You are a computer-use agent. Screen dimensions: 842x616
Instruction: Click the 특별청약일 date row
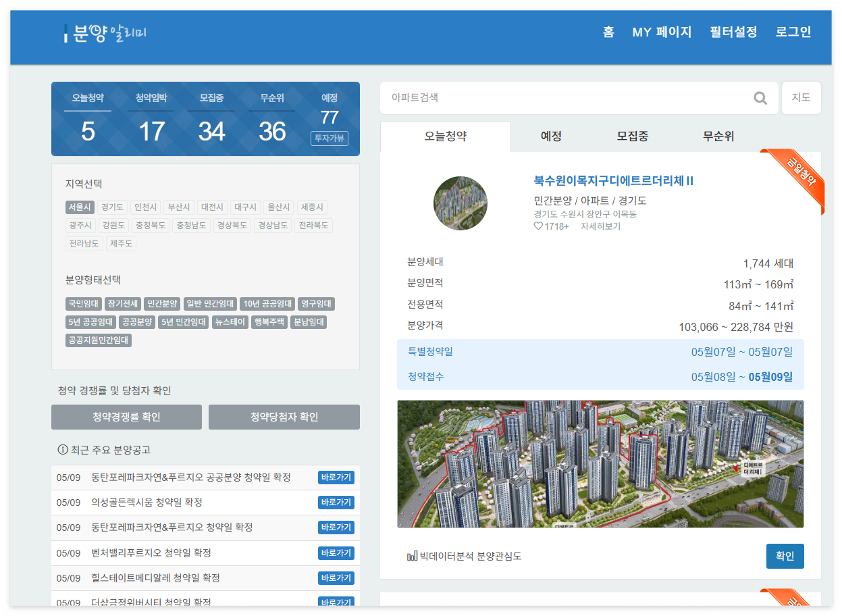coord(600,352)
